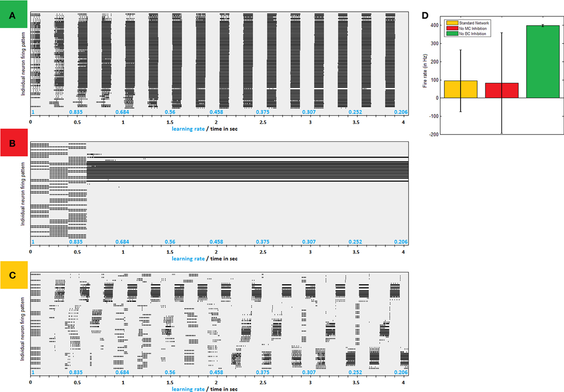The width and height of the screenshot is (564, 392).
Task: Click learning rate 0.684 in panel A
Action: [x=122, y=112]
